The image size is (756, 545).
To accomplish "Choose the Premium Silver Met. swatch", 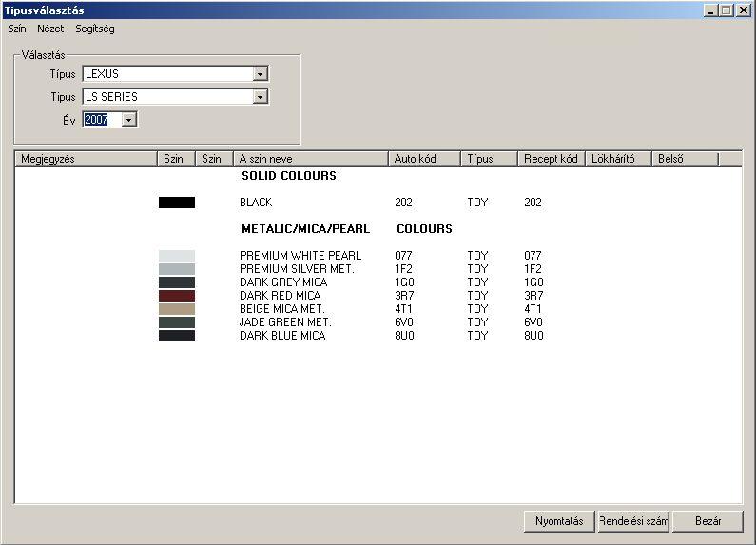I will [x=177, y=269].
